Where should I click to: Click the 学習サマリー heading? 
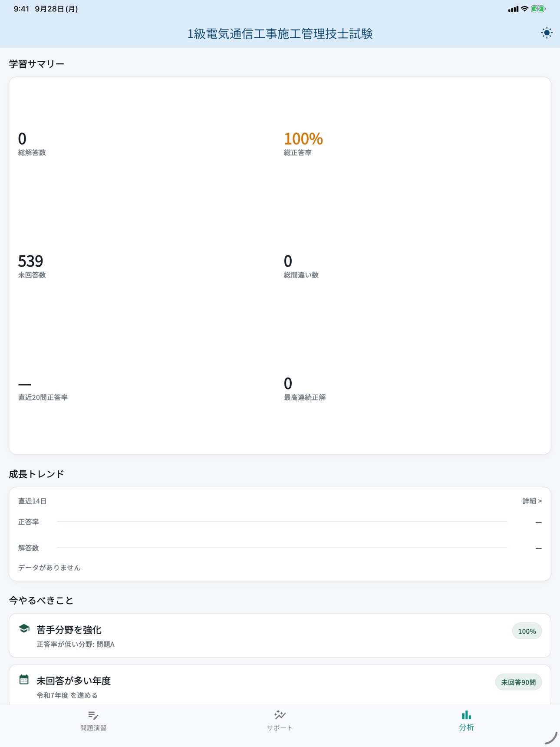point(36,64)
